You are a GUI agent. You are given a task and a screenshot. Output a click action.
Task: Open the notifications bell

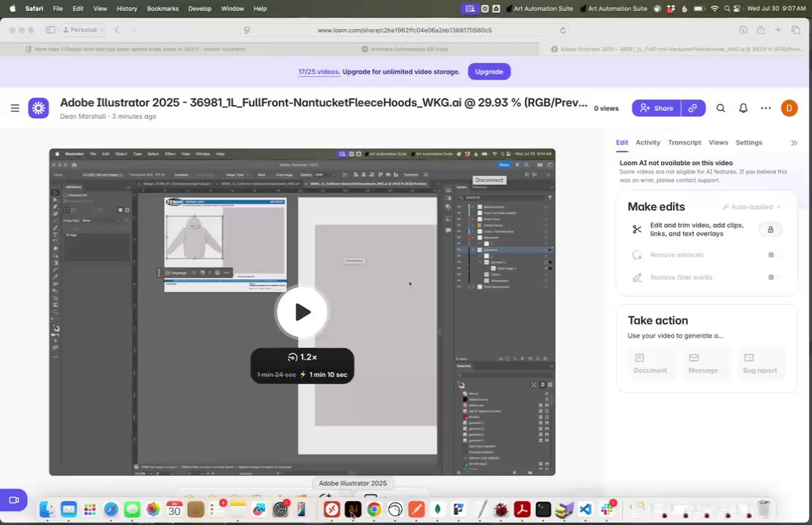(x=743, y=108)
